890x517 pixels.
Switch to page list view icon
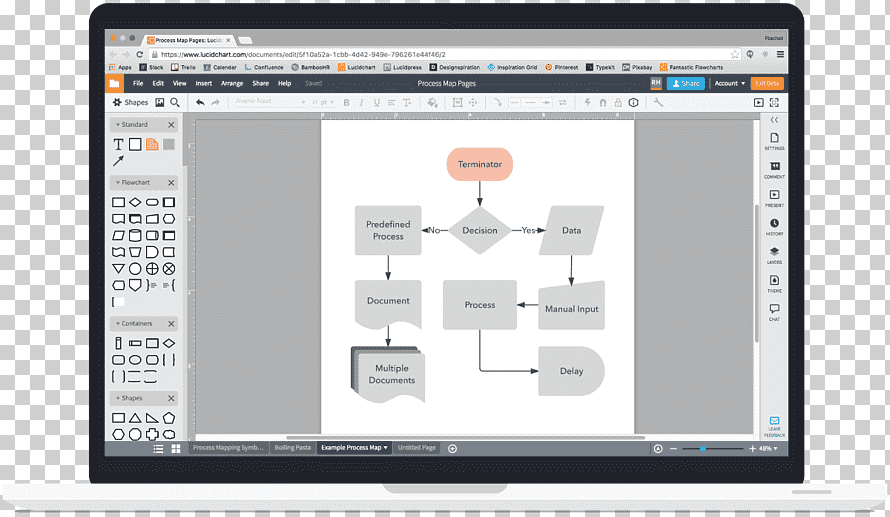[x=158, y=448]
